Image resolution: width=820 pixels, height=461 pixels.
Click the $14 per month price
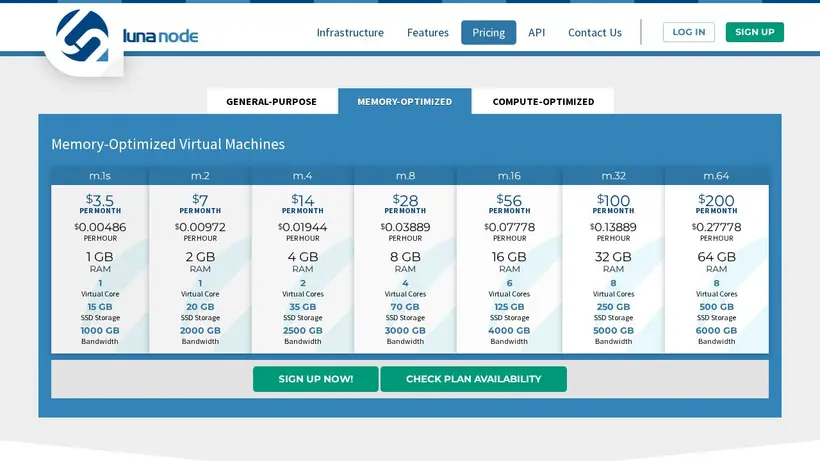click(303, 203)
